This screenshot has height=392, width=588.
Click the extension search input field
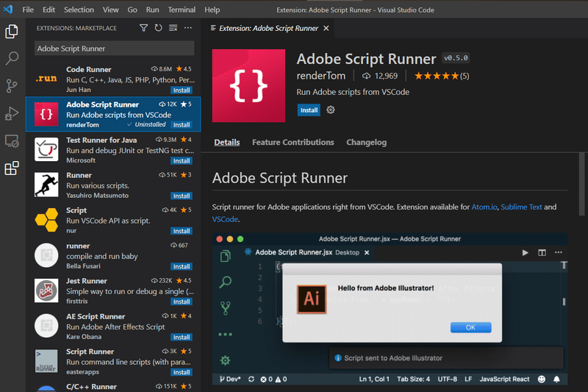click(115, 49)
